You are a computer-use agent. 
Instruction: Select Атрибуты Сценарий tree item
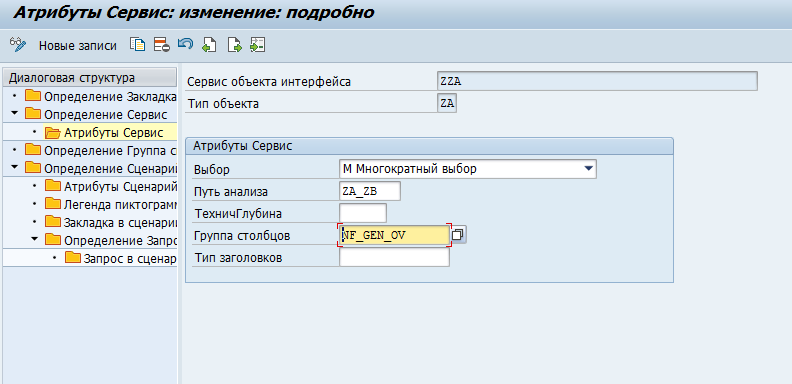(x=111, y=186)
